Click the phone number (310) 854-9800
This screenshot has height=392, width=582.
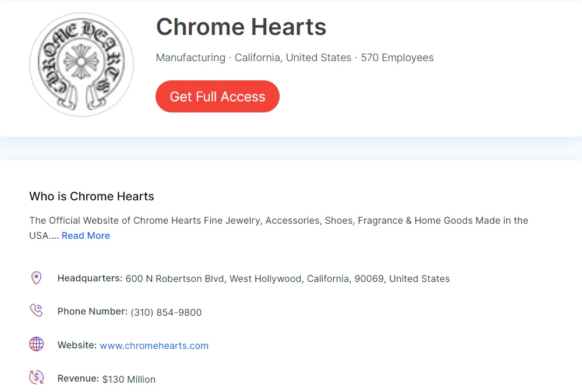pos(166,312)
